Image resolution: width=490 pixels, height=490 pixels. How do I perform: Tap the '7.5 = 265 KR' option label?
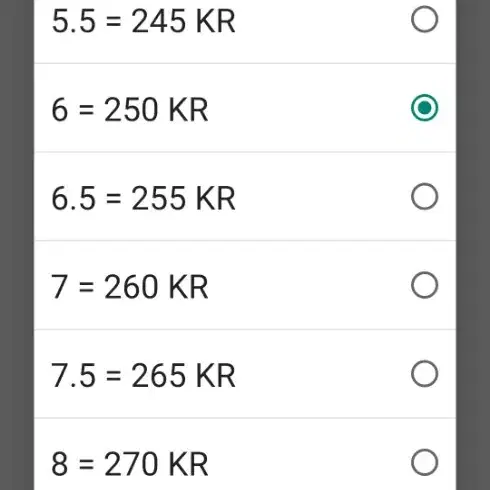pos(143,375)
